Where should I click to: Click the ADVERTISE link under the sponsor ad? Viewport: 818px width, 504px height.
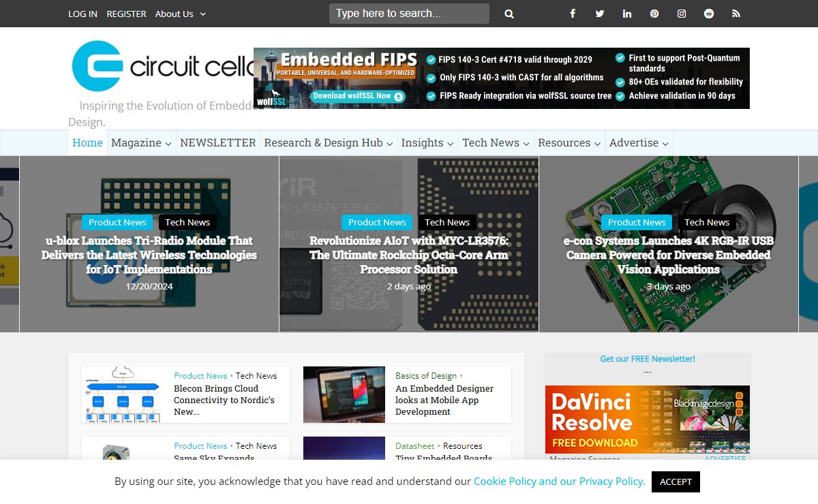pyautogui.click(x=725, y=458)
